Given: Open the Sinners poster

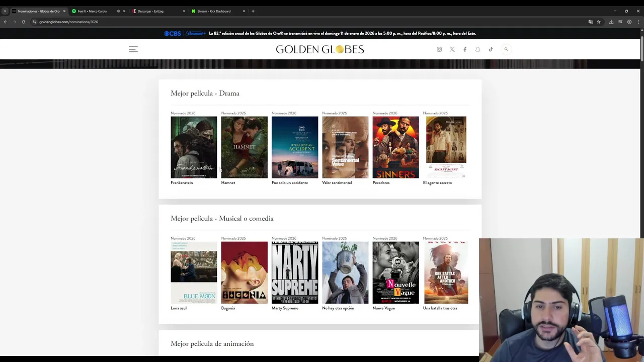Looking at the screenshot, I should pyautogui.click(x=395, y=147).
